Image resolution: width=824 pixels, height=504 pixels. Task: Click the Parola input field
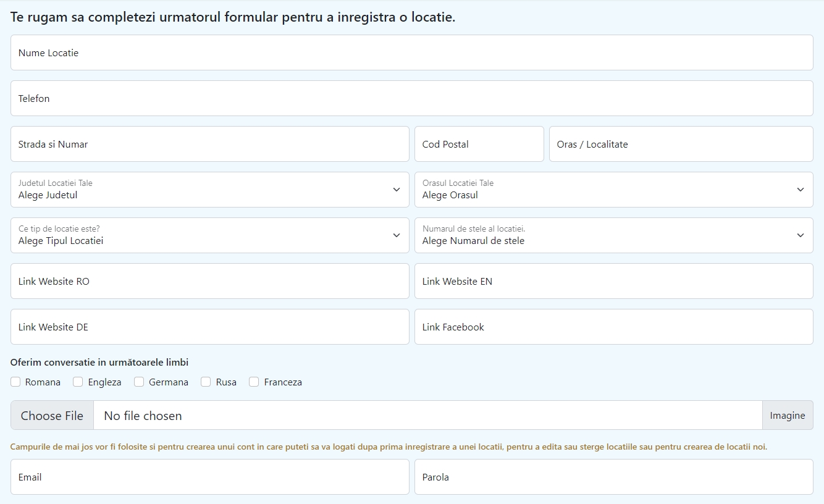(x=613, y=477)
